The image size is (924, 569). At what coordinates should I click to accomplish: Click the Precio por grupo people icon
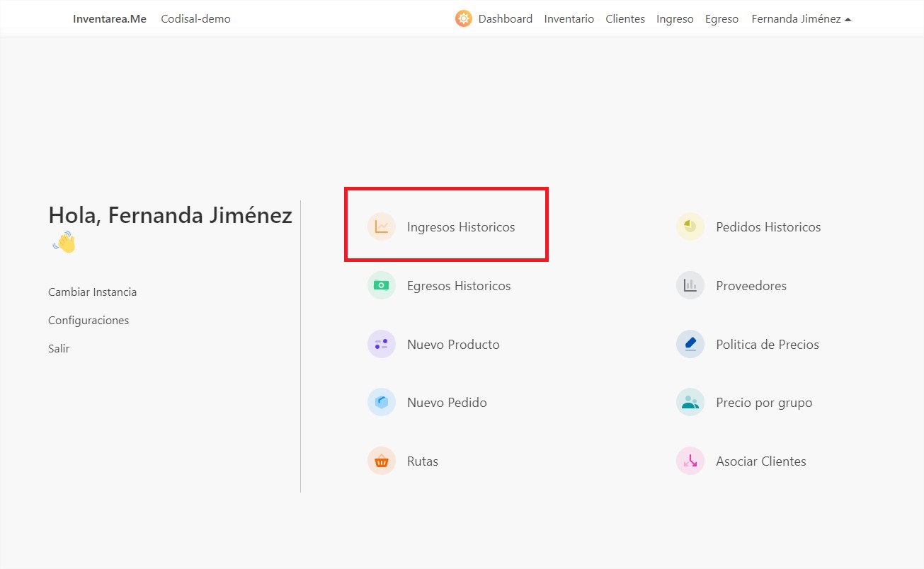(x=690, y=401)
